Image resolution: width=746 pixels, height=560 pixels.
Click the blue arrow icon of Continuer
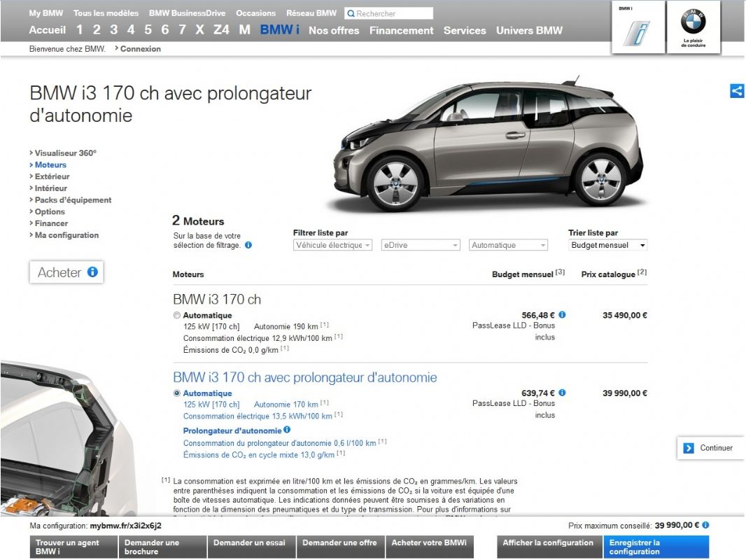tap(689, 448)
